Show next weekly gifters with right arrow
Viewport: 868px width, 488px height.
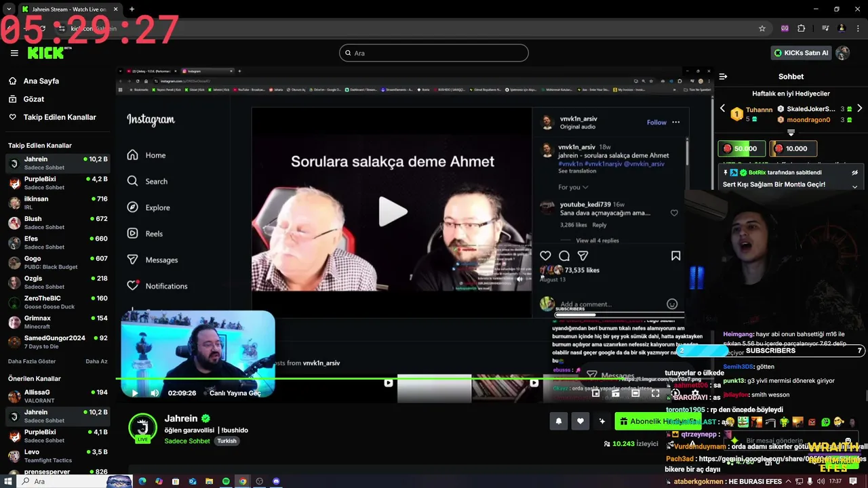859,108
